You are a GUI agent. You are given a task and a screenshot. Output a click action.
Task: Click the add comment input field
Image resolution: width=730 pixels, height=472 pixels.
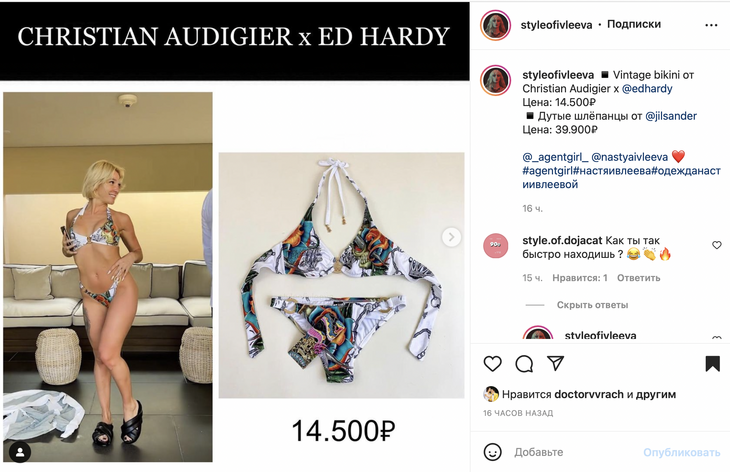point(573,452)
